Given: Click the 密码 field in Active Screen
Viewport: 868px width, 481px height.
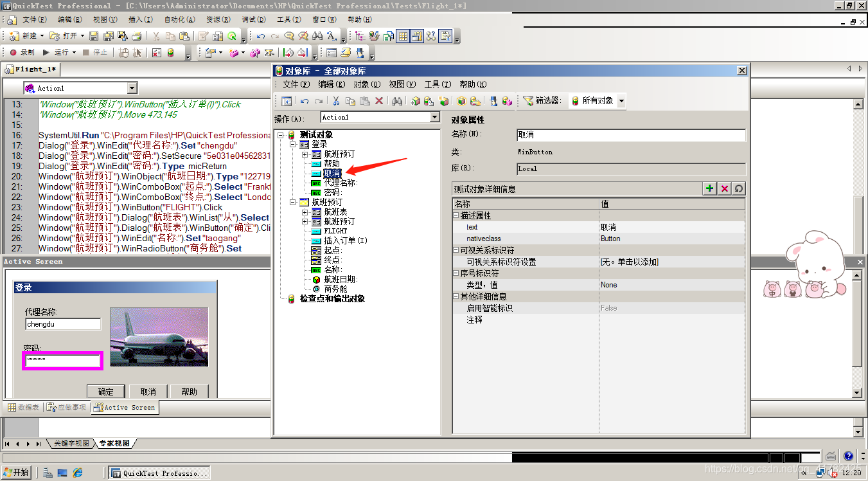Looking at the screenshot, I should point(62,361).
